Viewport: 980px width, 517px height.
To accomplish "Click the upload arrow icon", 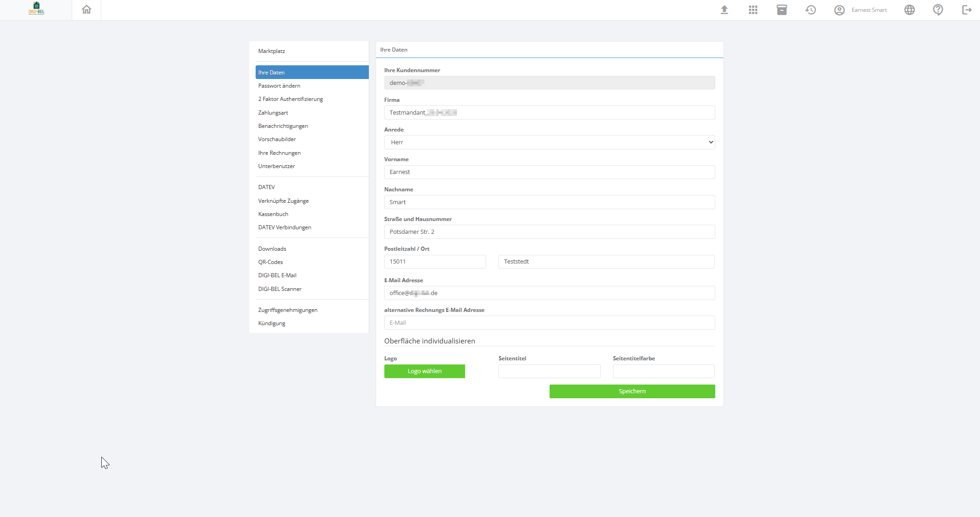I will pyautogui.click(x=724, y=10).
